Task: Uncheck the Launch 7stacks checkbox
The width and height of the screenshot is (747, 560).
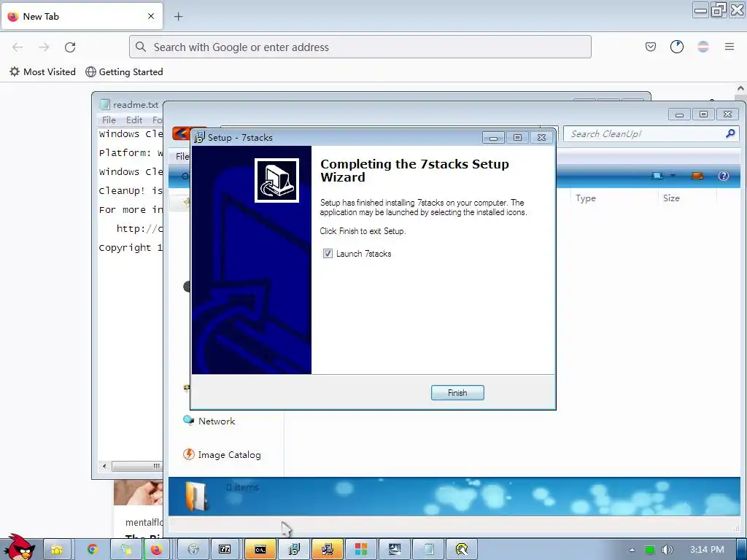Action: point(328,253)
